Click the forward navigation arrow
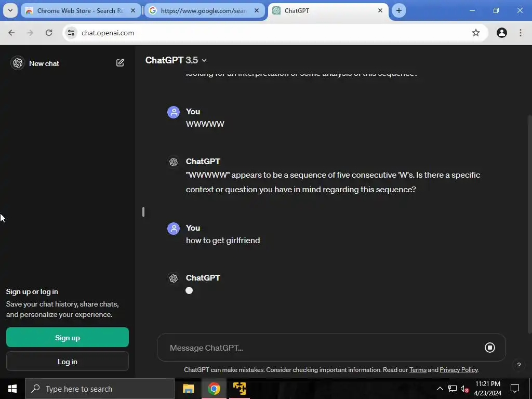The image size is (532, 399). pos(30,33)
